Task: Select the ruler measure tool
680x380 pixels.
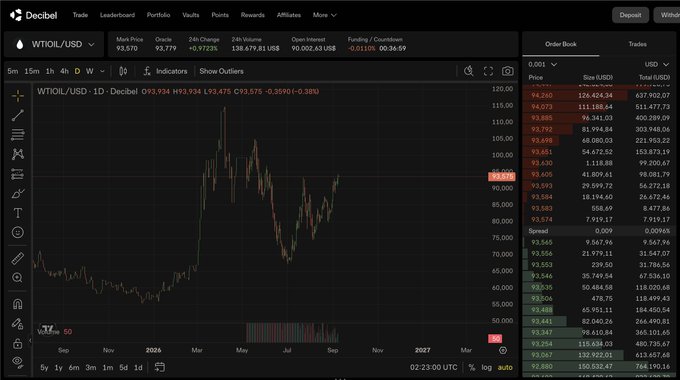Action: (18, 259)
